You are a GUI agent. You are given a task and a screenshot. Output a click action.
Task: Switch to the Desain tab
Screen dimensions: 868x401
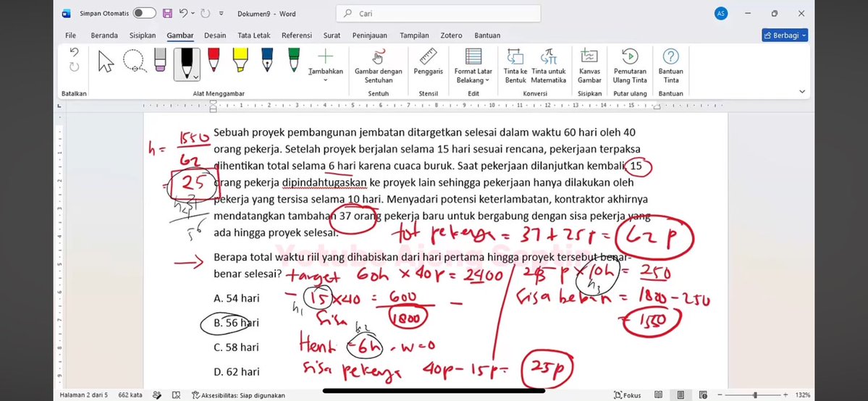pyautogui.click(x=215, y=35)
